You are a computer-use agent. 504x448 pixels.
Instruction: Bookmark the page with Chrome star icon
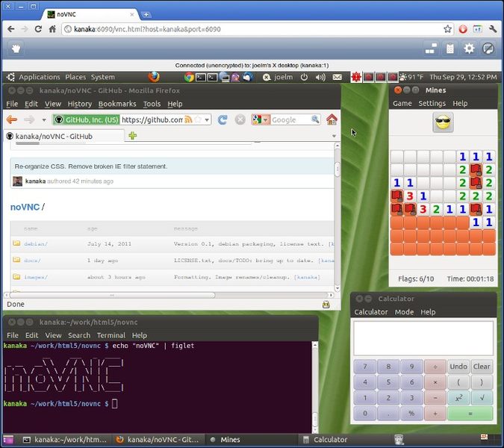(447, 29)
